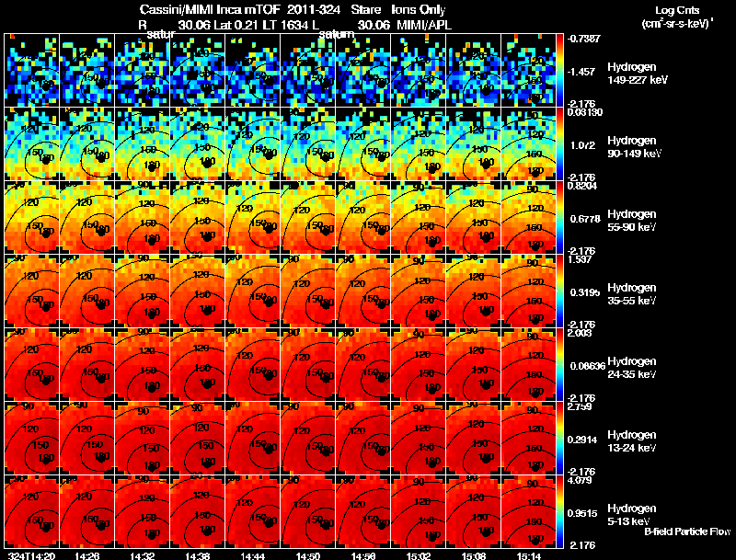Open the 13-24 keV panel at 14:56
The height and width of the screenshot is (560, 736).
click(363, 439)
